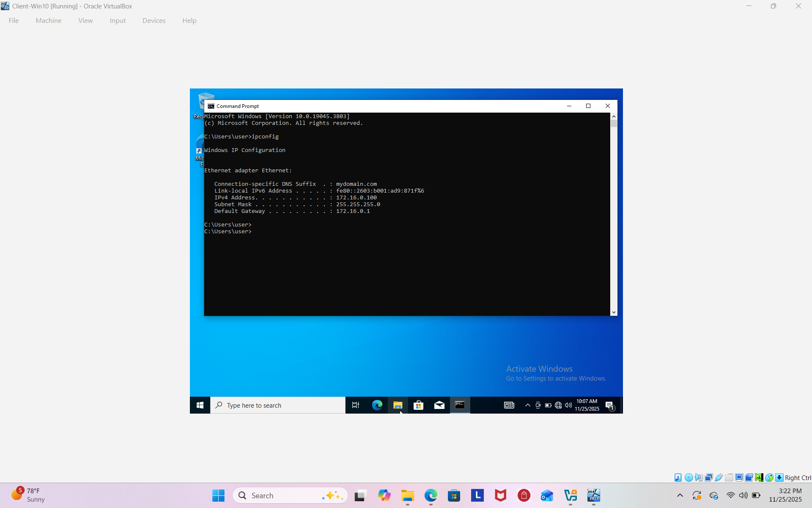Open Microsoft Store in the guest taskbar
This screenshot has height=508, width=812.
(x=418, y=405)
